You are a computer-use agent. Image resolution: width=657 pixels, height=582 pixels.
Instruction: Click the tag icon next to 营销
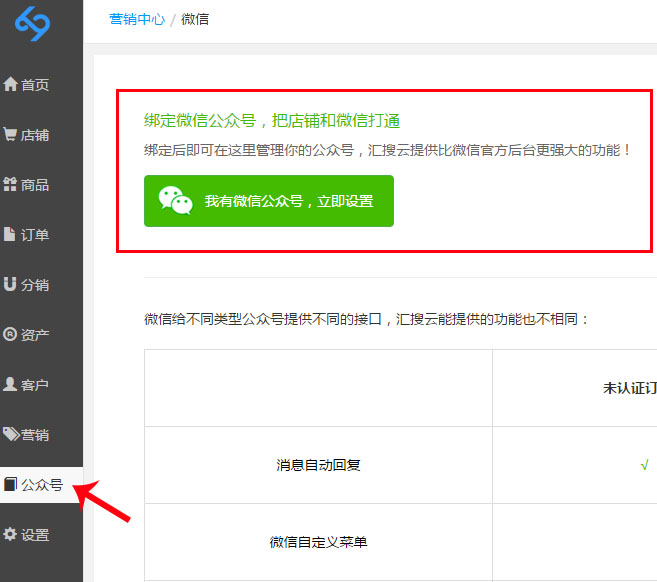click(11, 435)
